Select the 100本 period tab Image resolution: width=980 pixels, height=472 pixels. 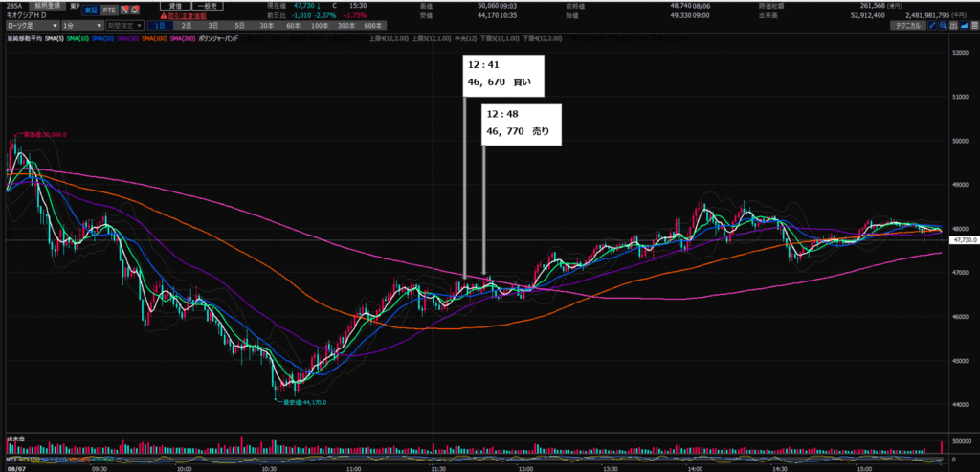click(x=320, y=26)
